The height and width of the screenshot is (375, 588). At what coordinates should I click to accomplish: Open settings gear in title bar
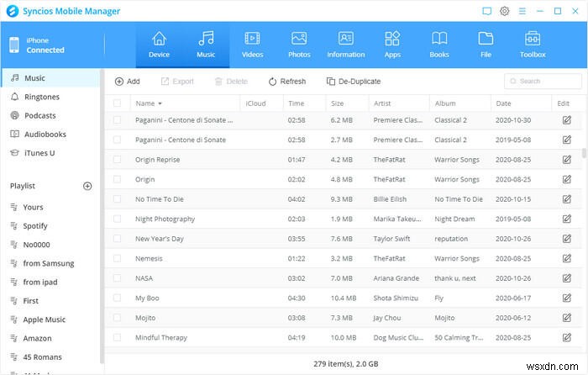coord(504,11)
